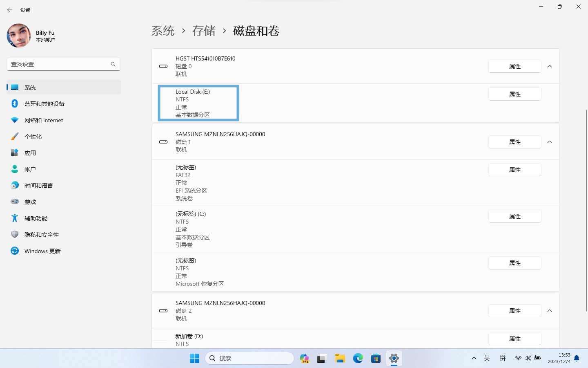Image resolution: width=588 pixels, height=368 pixels.
Task: Open 属性 for SAMSUNG 磁盘 2
Action: point(515,311)
